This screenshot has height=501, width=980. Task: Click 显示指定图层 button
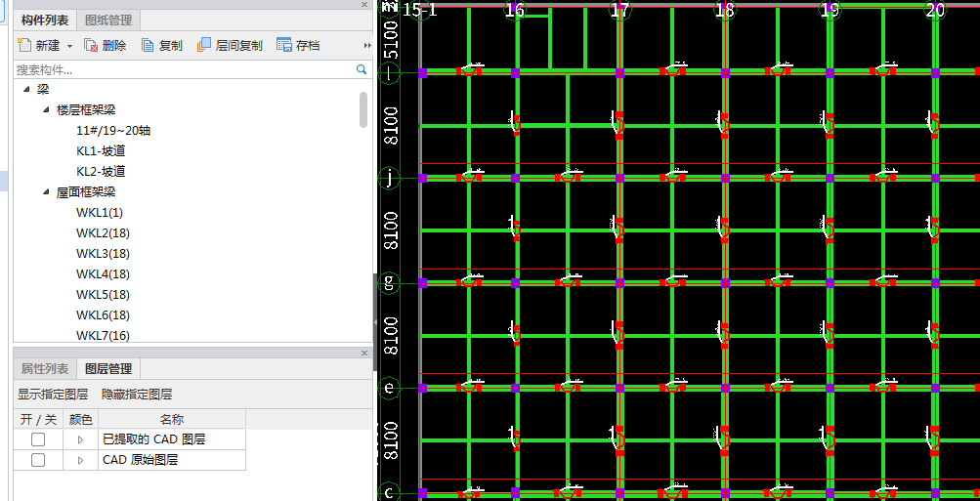pyautogui.click(x=53, y=395)
